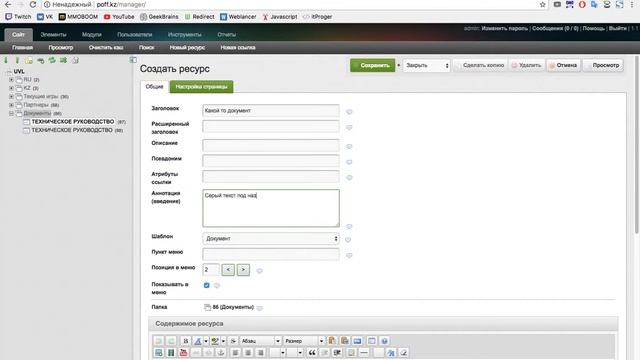Screen dimensions: 640x360
Task: Click the Просмотр button at right
Action: 603,65
